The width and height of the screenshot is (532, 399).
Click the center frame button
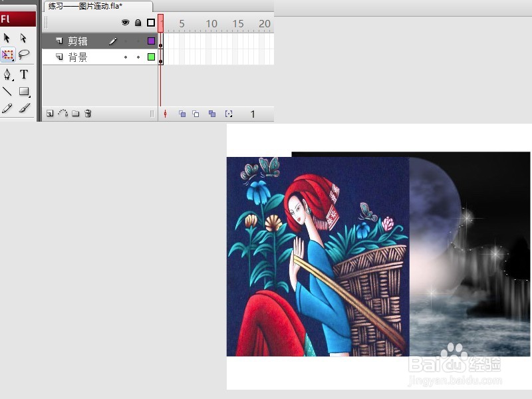pos(165,114)
